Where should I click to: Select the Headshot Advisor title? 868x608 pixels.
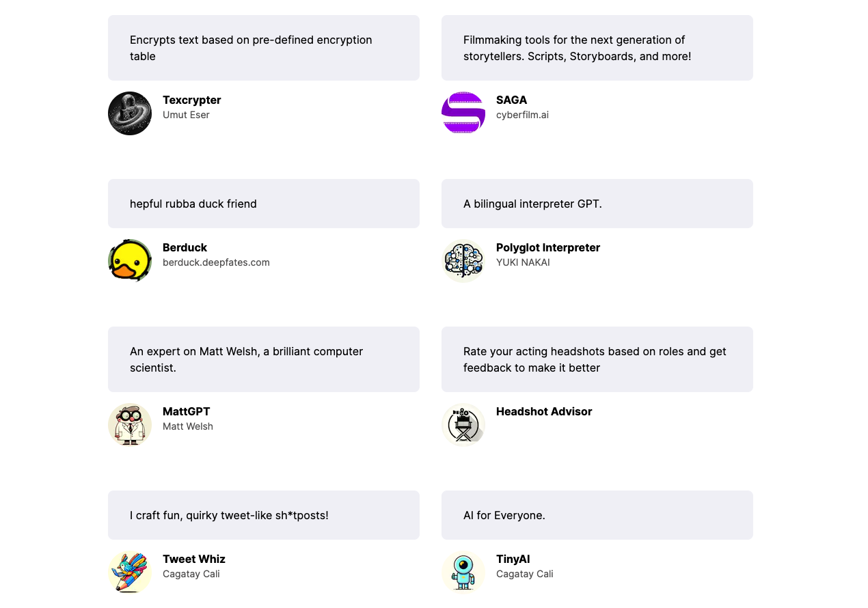tap(544, 411)
